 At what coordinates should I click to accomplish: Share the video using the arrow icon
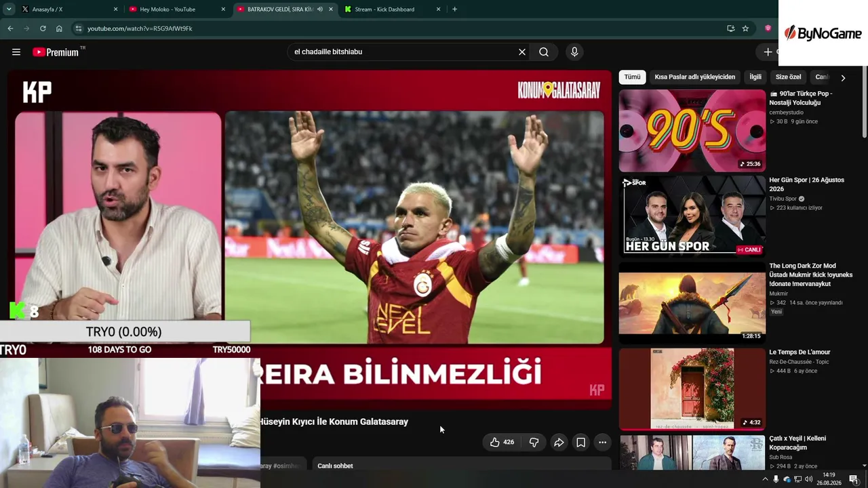559,443
